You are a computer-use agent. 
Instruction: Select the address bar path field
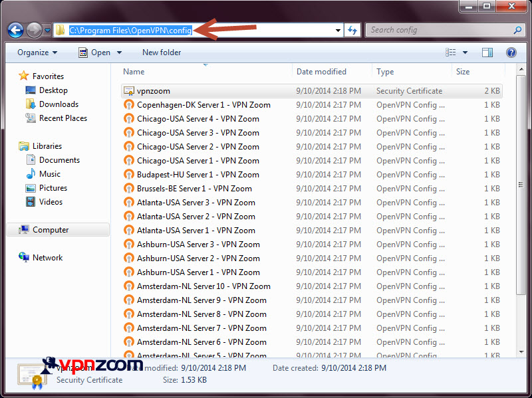[198, 30]
